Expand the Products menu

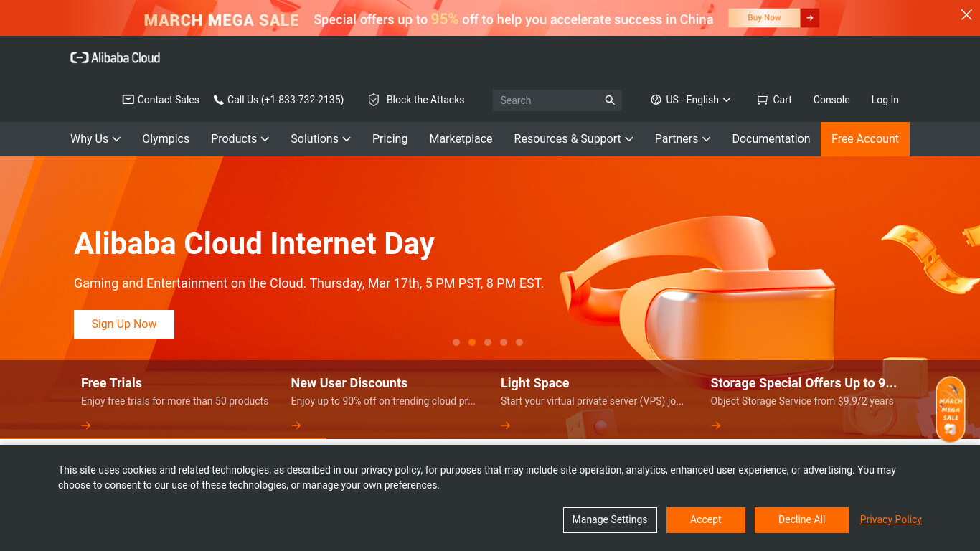(x=240, y=139)
